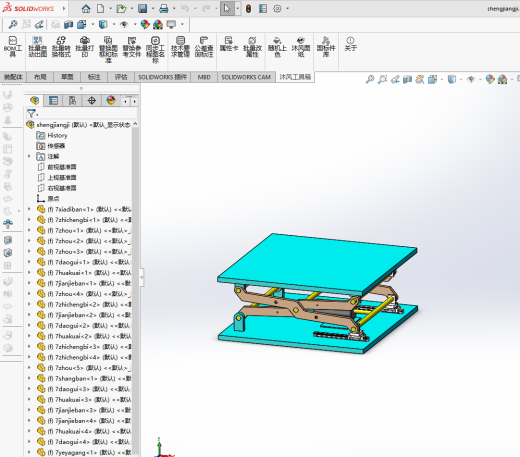
Task: Open the SOLIDWORKS CAM tab
Action: 246,77
